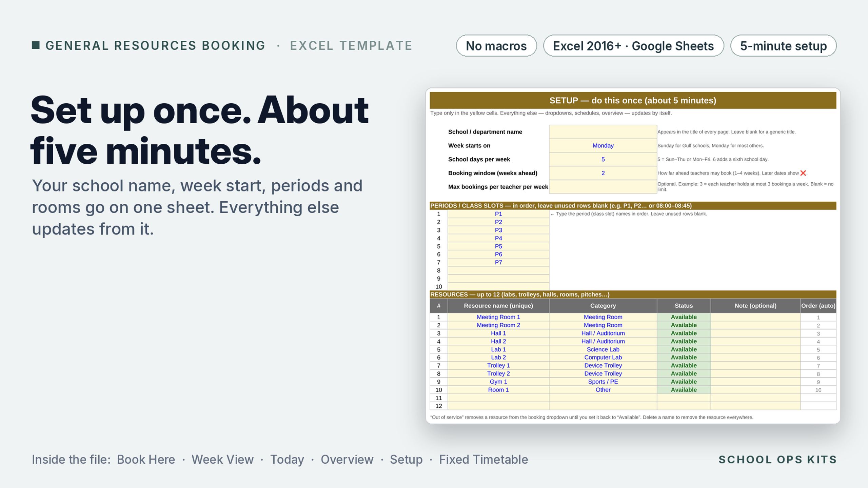Open the 'Other' category cell for Room 1

coord(603,390)
